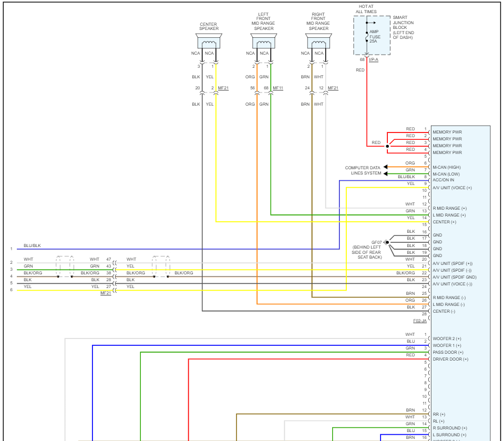Select the WOOFER 1 (+) label
Image resolution: width=504 pixels, height=441 pixels.
447,345
